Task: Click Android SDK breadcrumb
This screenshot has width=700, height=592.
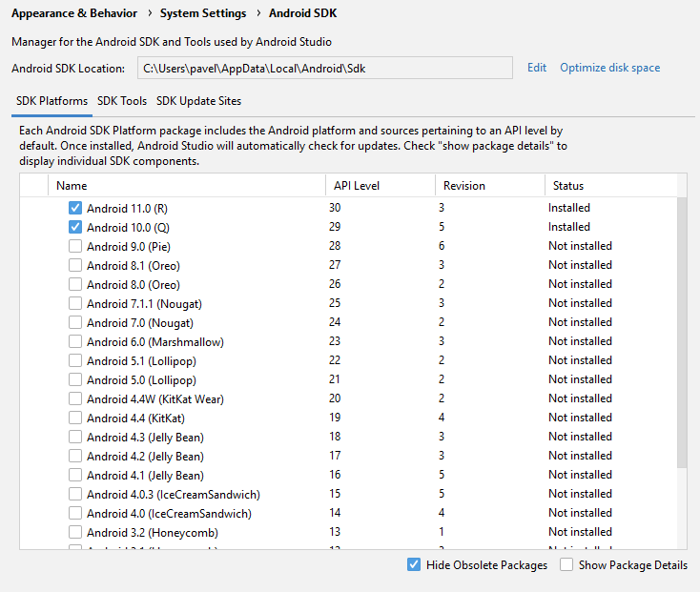Action: (302, 13)
